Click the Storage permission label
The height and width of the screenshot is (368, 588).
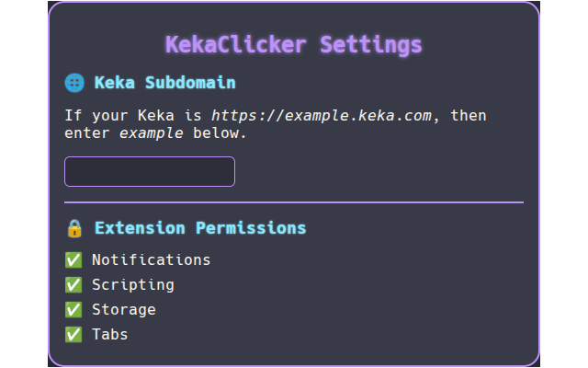pos(123,310)
